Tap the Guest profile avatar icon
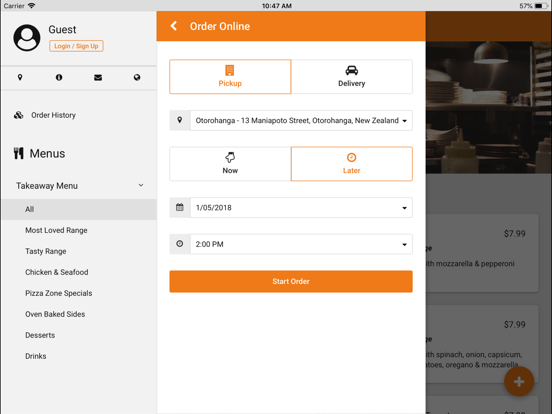The height and width of the screenshot is (414, 552). pos(27,38)
